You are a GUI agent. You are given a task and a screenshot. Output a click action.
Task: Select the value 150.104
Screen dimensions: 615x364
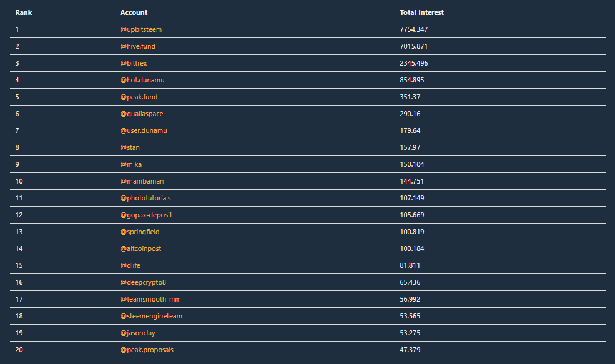(412, 164)
